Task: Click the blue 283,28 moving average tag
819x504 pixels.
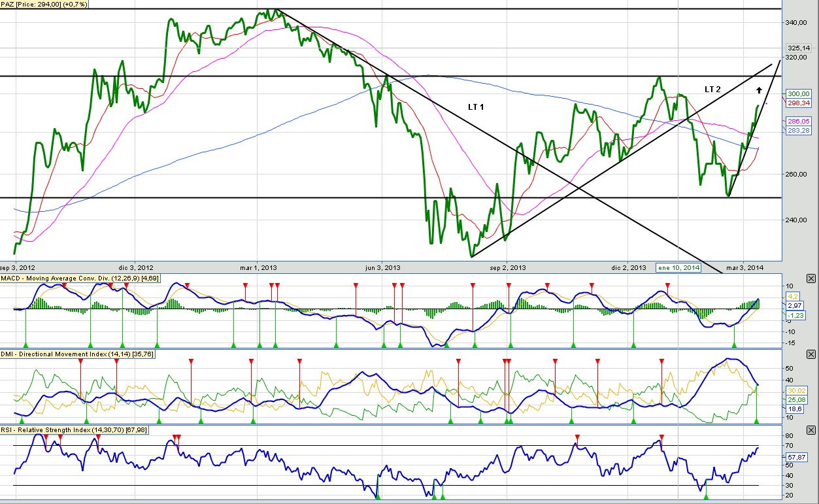Action: (799, 131)
